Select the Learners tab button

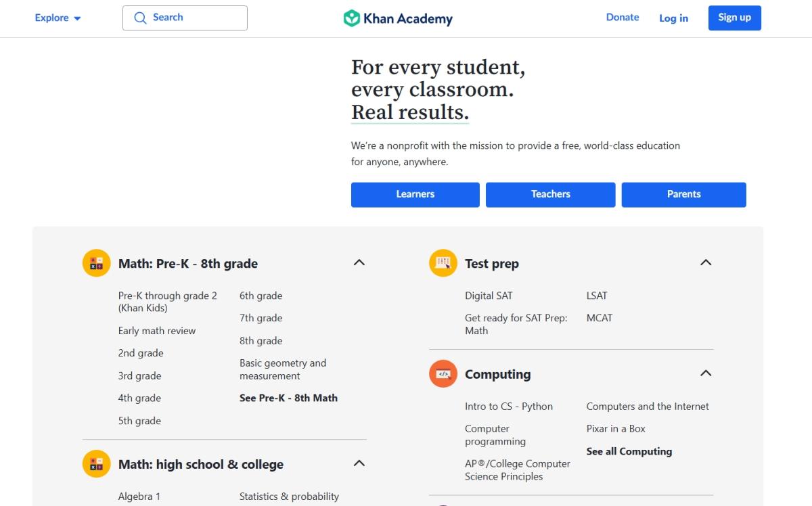click(415, 194)
